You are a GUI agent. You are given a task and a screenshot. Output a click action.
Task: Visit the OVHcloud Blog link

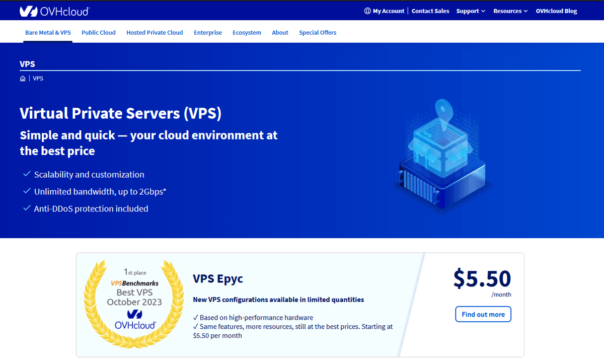coord(556,11)
